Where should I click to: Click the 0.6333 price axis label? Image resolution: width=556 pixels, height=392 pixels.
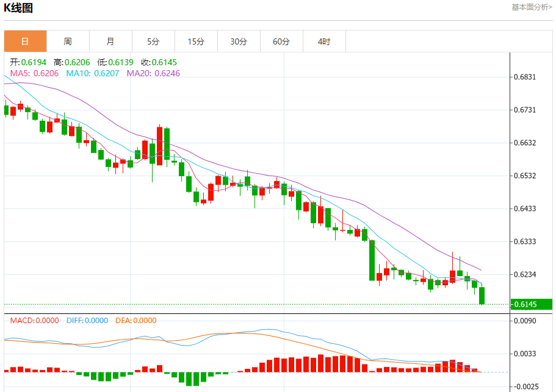pos(525,241)
